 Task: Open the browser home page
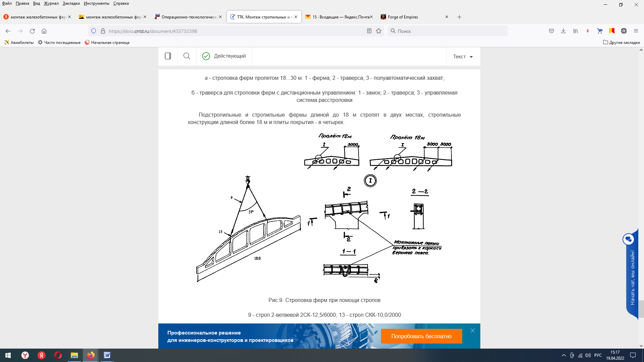pos(44,31)
